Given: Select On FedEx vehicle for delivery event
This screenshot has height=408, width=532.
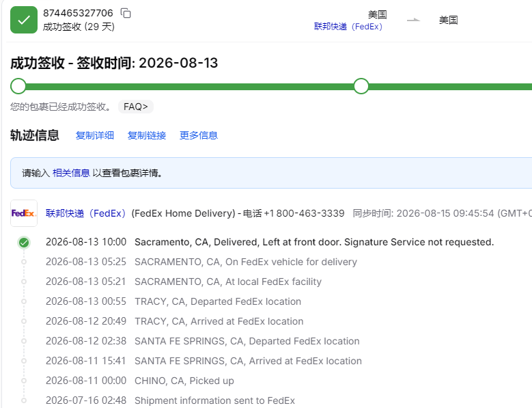Looking at the screenshot, I should coord(246,262).
